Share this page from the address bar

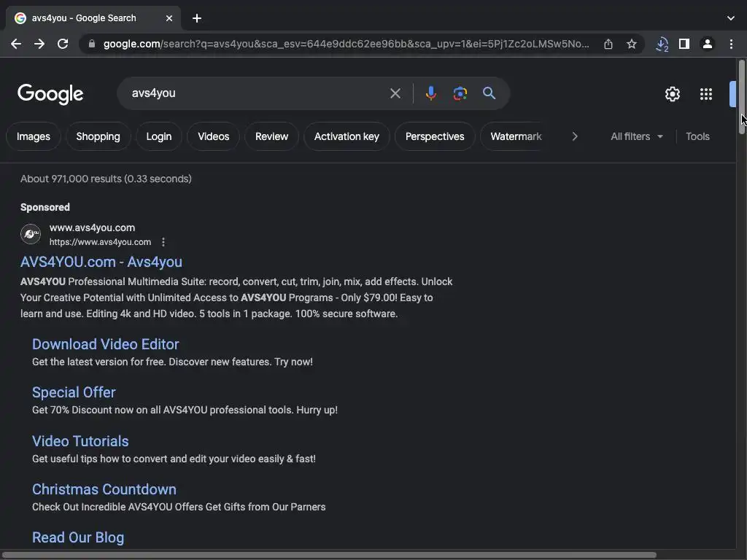(608, 44)
